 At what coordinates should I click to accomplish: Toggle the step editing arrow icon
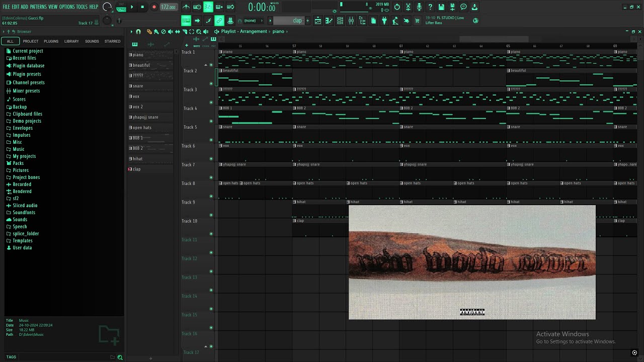click(197, 21)
